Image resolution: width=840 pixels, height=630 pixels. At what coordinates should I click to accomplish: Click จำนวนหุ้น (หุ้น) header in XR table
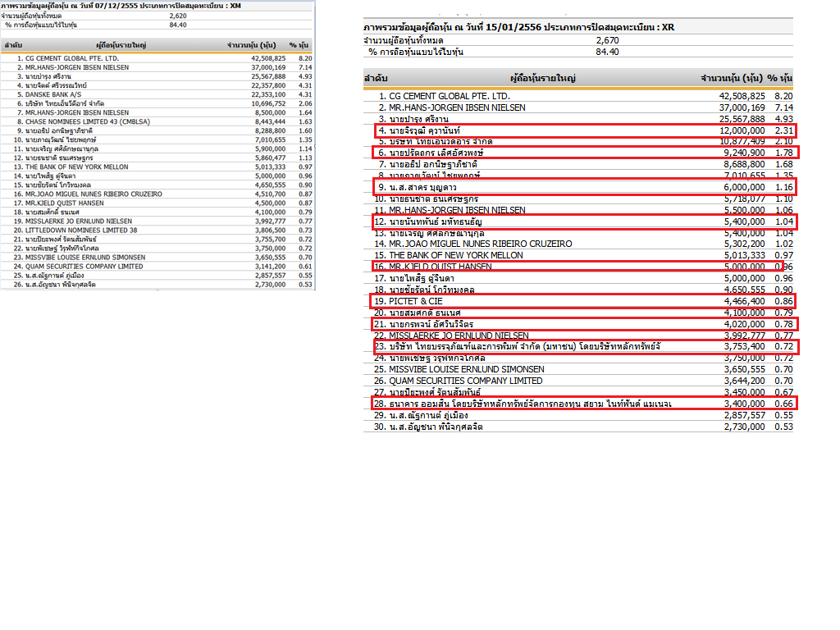coord(731,78)
